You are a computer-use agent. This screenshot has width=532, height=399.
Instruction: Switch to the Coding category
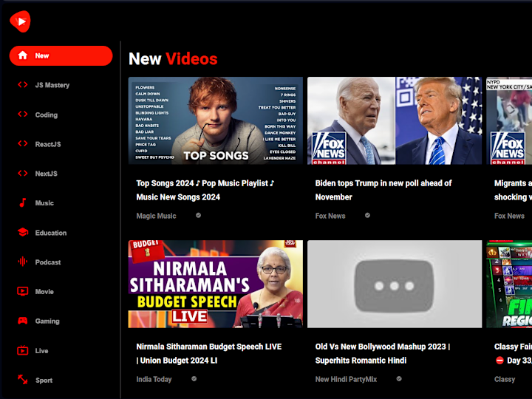(x=47, y=115)
